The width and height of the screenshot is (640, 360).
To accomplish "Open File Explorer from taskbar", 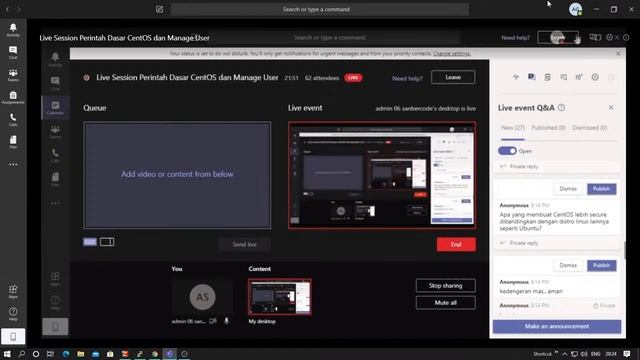I will point(80,354).
